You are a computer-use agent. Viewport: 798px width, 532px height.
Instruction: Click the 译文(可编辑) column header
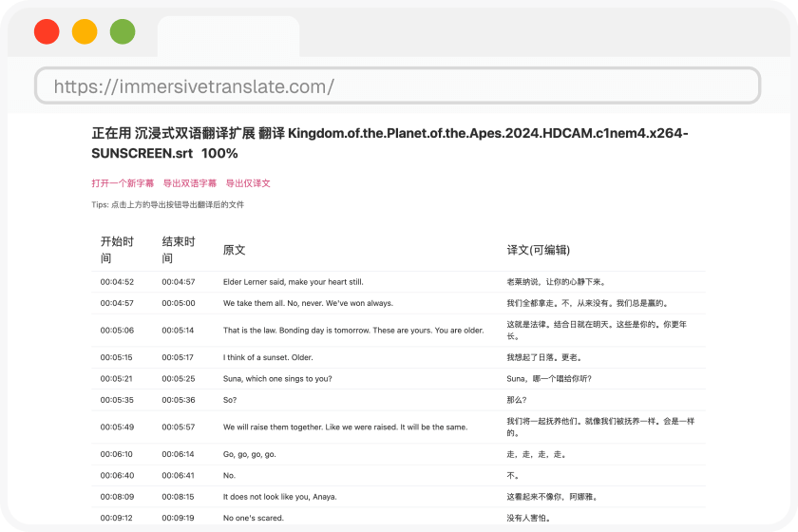538,250
